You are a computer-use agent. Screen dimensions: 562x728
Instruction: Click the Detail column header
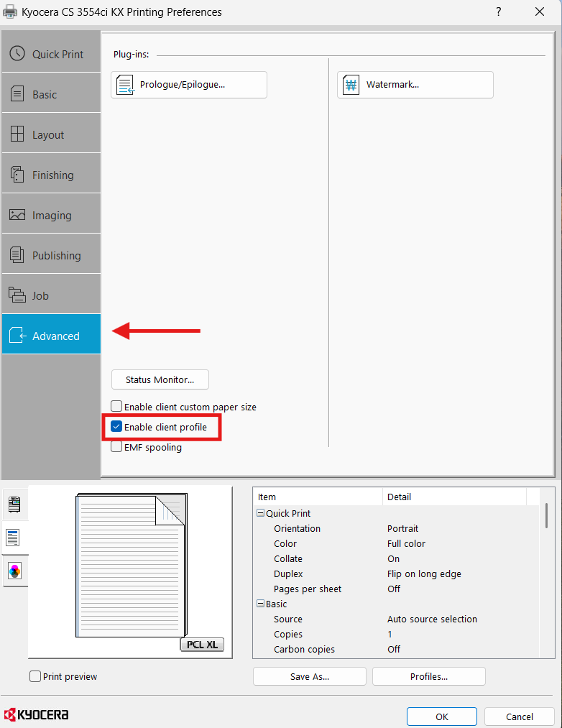[454, 497]
